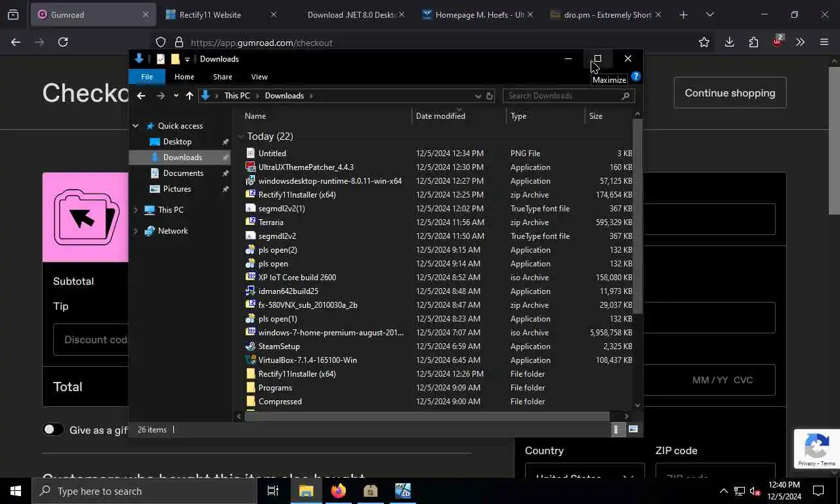Open Explorer's recent locations dropdown arrow

[x=176, y=96]
